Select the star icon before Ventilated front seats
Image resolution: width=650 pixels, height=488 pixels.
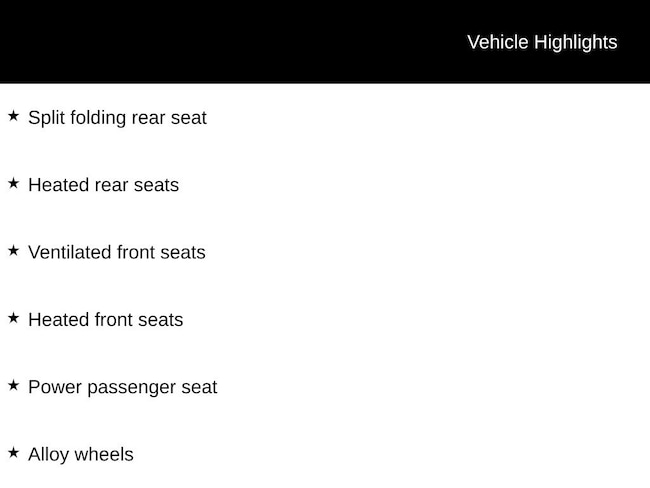13,250
